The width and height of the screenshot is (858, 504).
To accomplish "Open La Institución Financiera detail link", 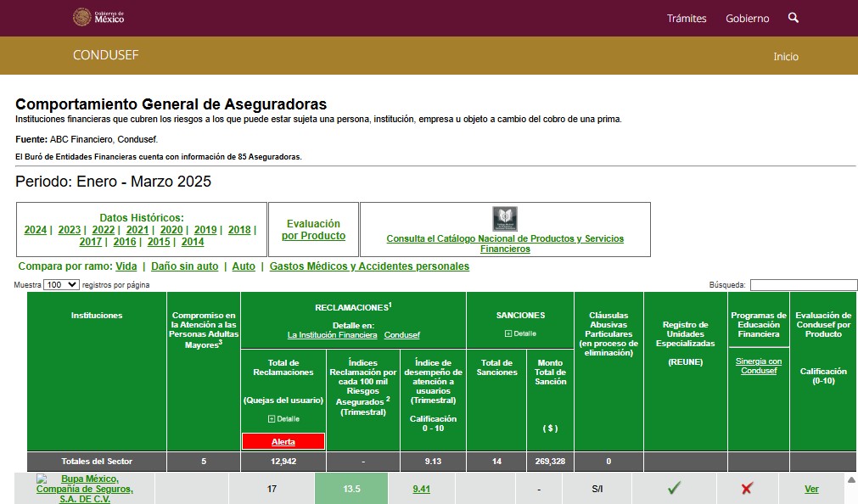I will coord(332,335).
